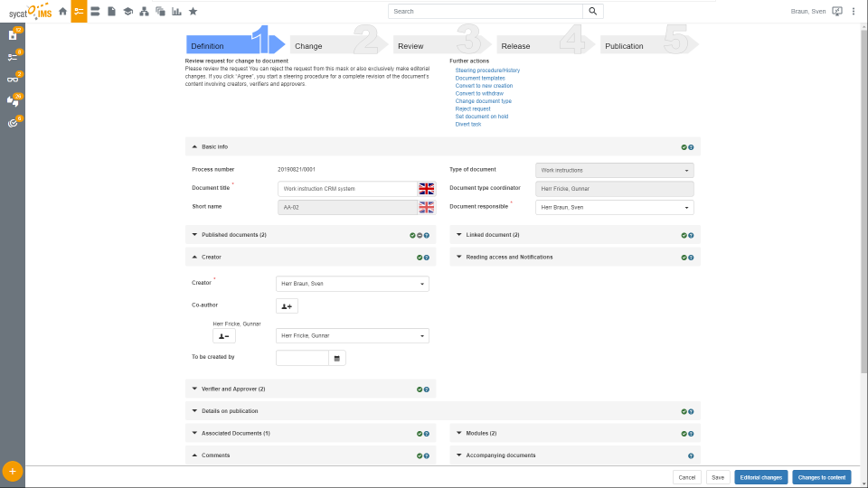Select the Publication step 5
Image resolution: width=868 pixels, height=488 pixels.
pos(649,44)
